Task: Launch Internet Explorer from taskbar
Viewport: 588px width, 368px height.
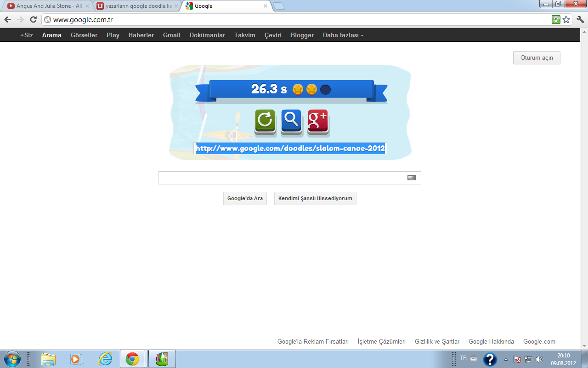Action: (x=105, y=359)
